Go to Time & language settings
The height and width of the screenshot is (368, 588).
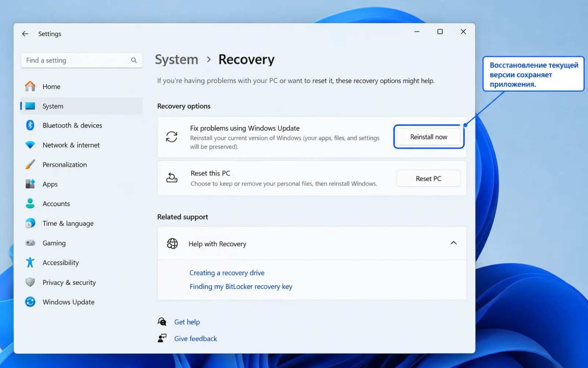point(82,223)
